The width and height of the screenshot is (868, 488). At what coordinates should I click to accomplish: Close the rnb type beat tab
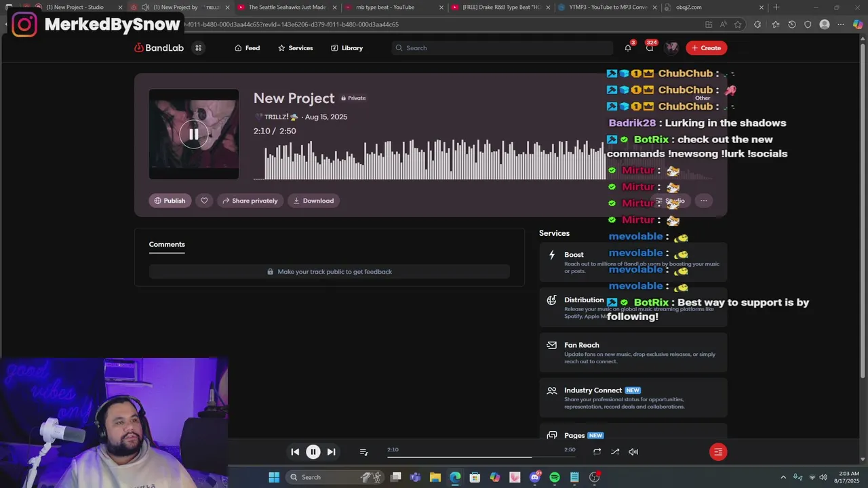point(441,7)
